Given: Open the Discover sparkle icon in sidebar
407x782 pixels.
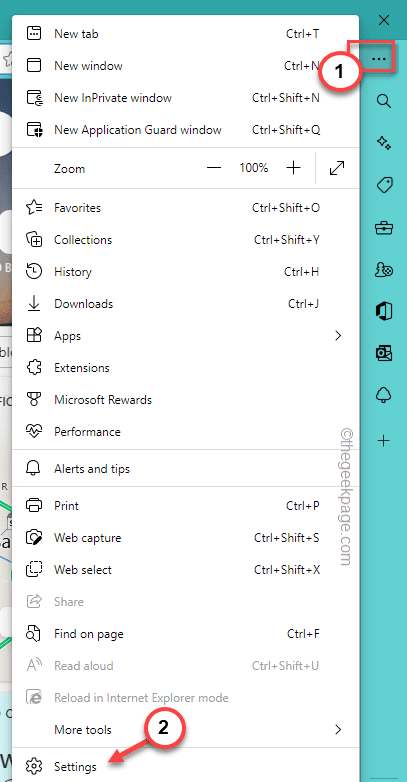Looking at the screenshot, I should (384, 144).
